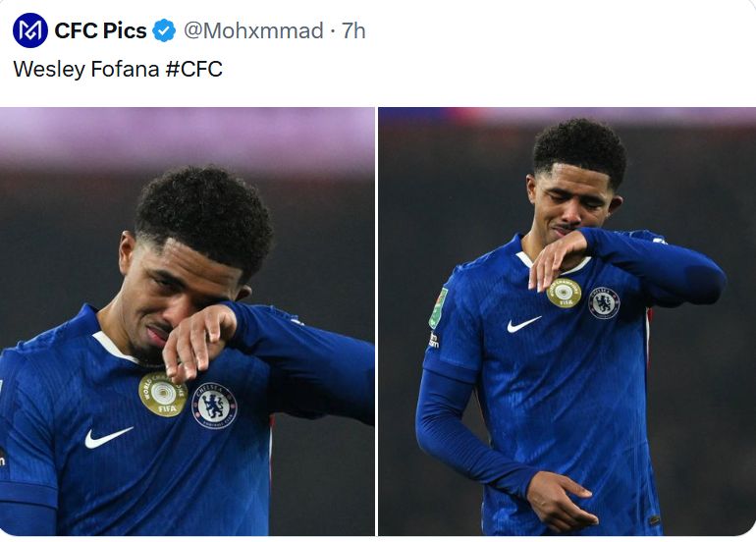Click the Chelsea crest in the right photo
The image size is (756, 542).
click(604, 301)
